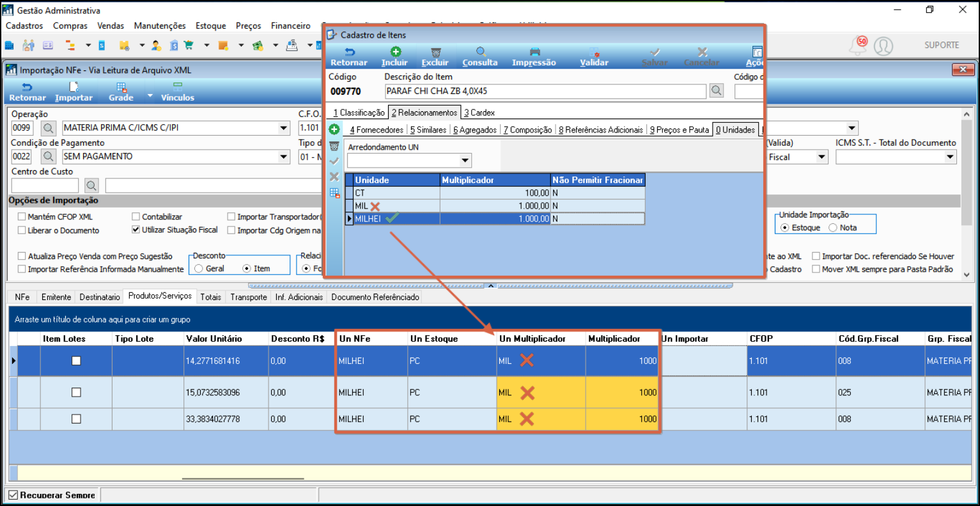Check Importar Doc. referenciado Se Houver
The image size is (980, 506).
(x=816, y=256)
